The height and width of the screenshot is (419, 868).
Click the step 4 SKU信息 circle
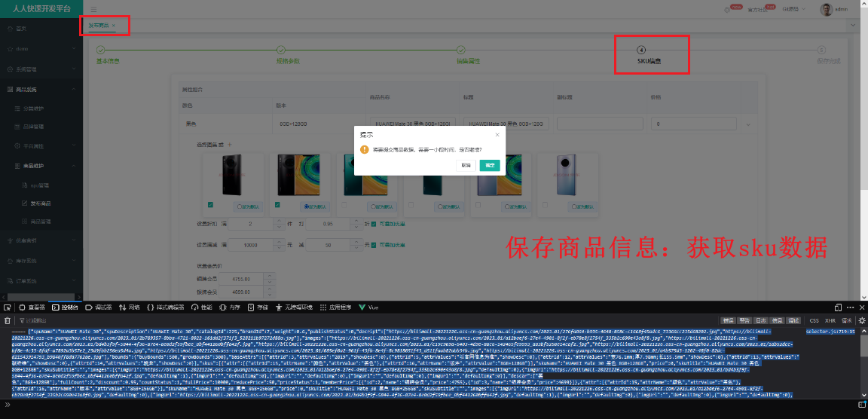[x=641, y=50]
